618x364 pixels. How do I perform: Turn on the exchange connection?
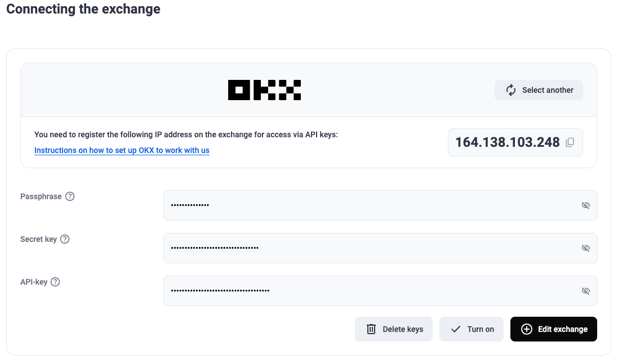click(x=472, y=329)
